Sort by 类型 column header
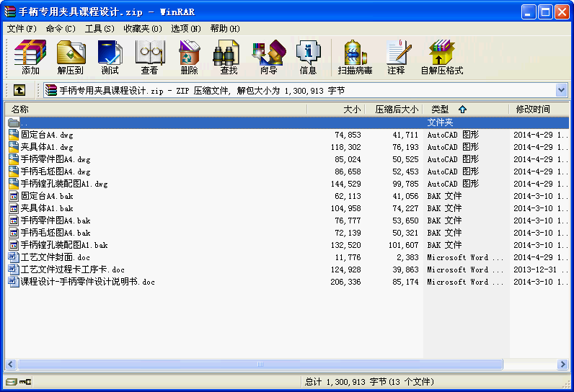 coord(466,109)
